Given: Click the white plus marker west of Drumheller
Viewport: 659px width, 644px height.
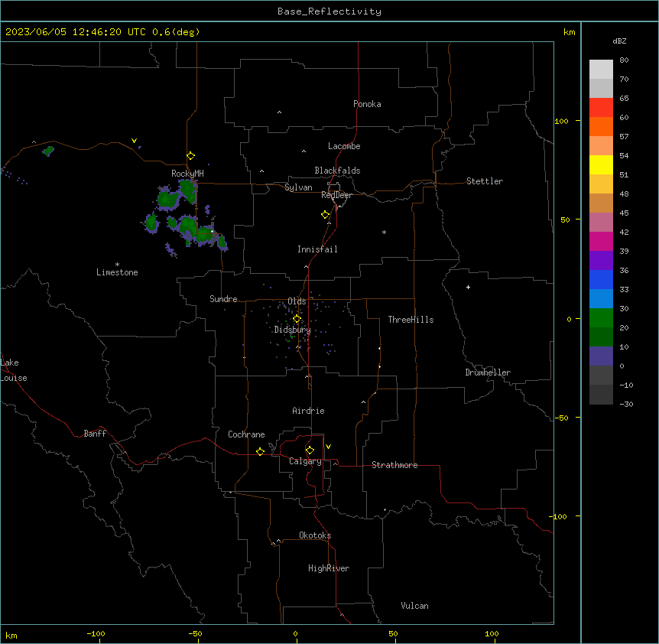Looking at the screenshot, I should point(468,287).
